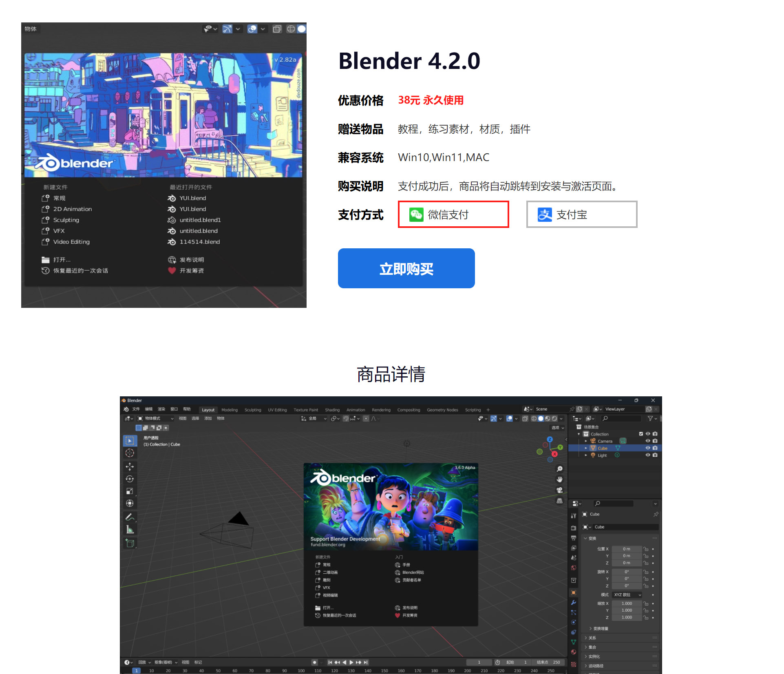Toggle show overlays icon in header
Viewport: 784px width, 674px height.
click(510, 418)
